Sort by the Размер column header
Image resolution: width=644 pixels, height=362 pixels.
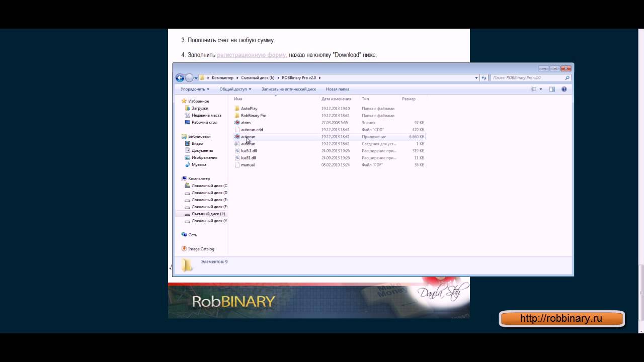pyautogui.click(x=409, y=99)
